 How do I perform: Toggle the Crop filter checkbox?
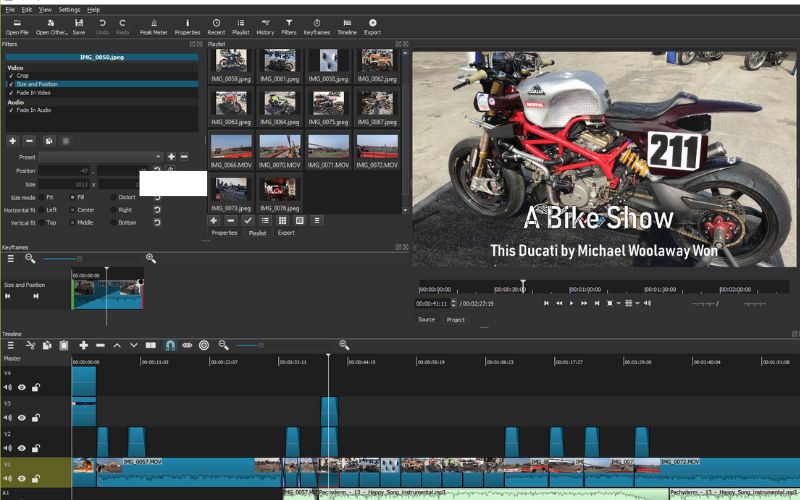11,76
